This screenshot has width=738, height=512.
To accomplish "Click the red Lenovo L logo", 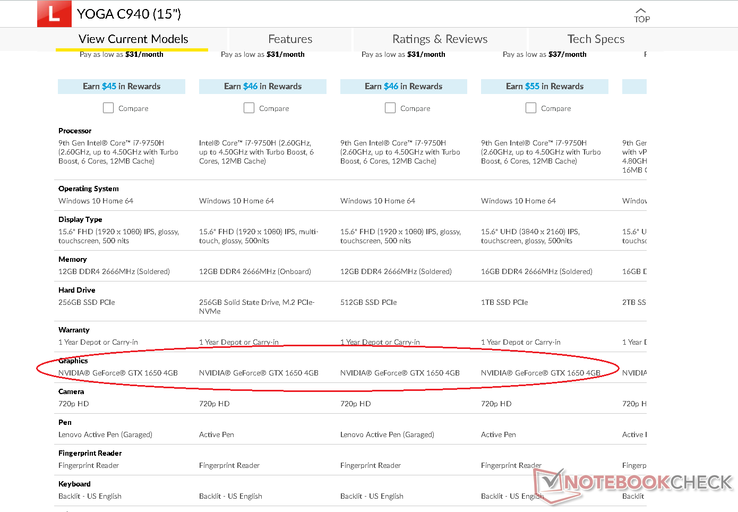I will click(54, 14).
